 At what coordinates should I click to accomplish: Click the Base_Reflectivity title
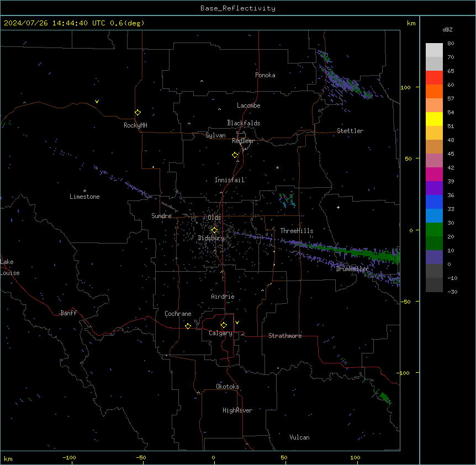click(238, 8)
